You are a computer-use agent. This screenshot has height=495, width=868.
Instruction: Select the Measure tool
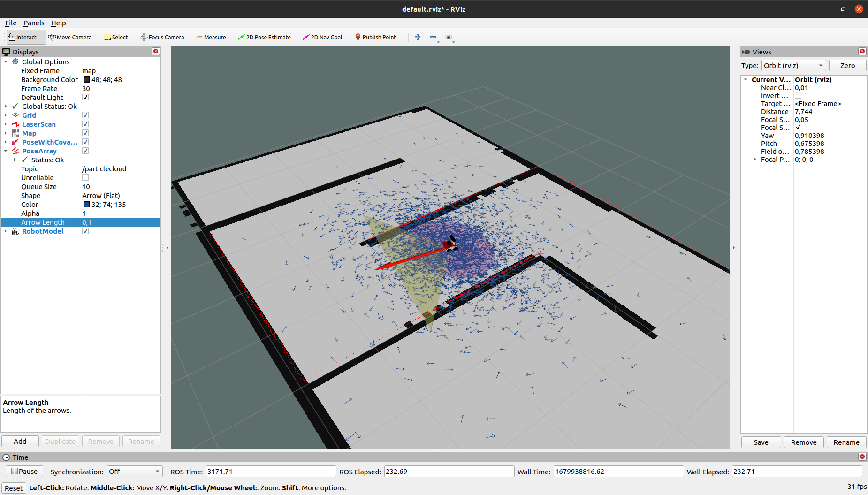pos(211,37)
